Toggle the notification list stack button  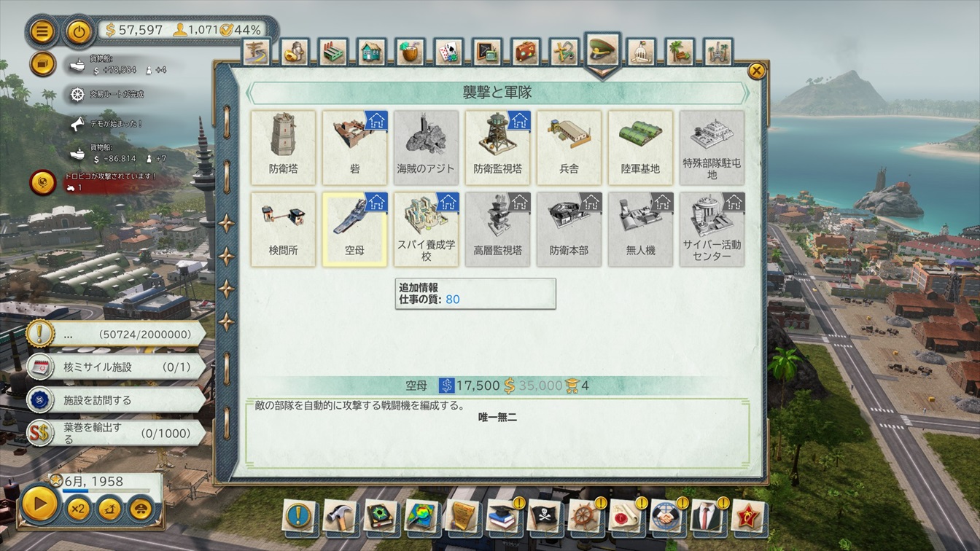(x=43, y=64)
